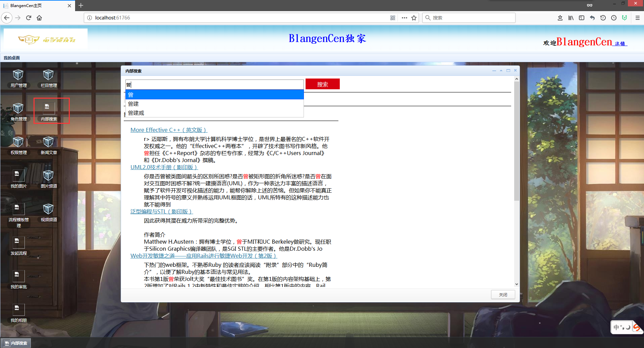Click the browser back arrow

point(7,18)
